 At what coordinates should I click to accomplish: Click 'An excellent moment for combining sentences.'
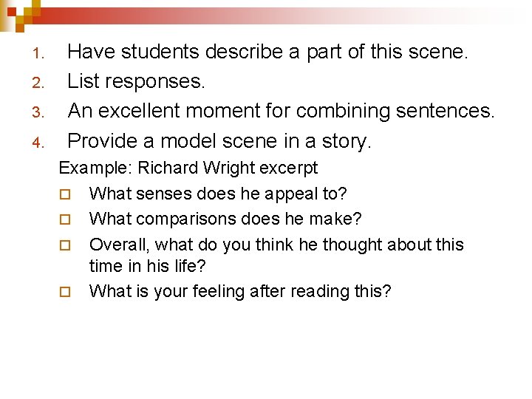point(281,111)
